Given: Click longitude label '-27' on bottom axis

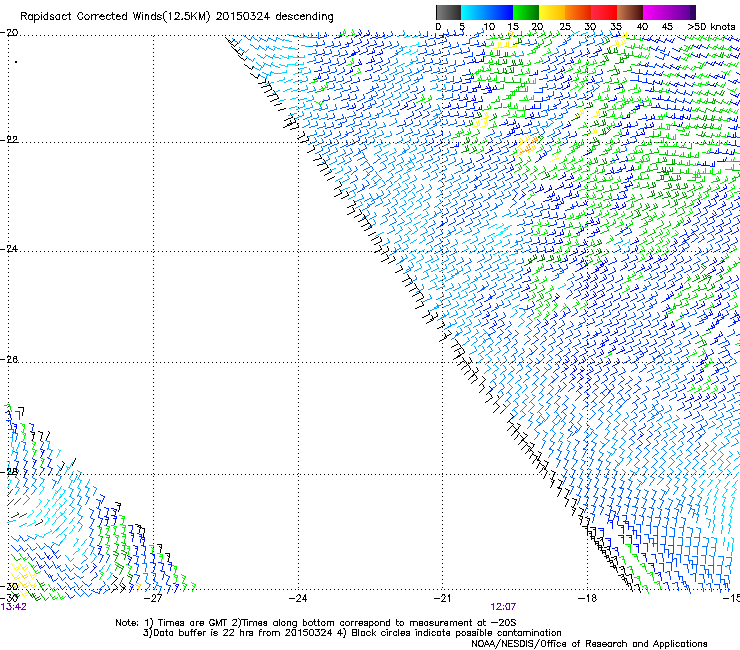Looking at the screenshot, I should click(x=153, y=598).
